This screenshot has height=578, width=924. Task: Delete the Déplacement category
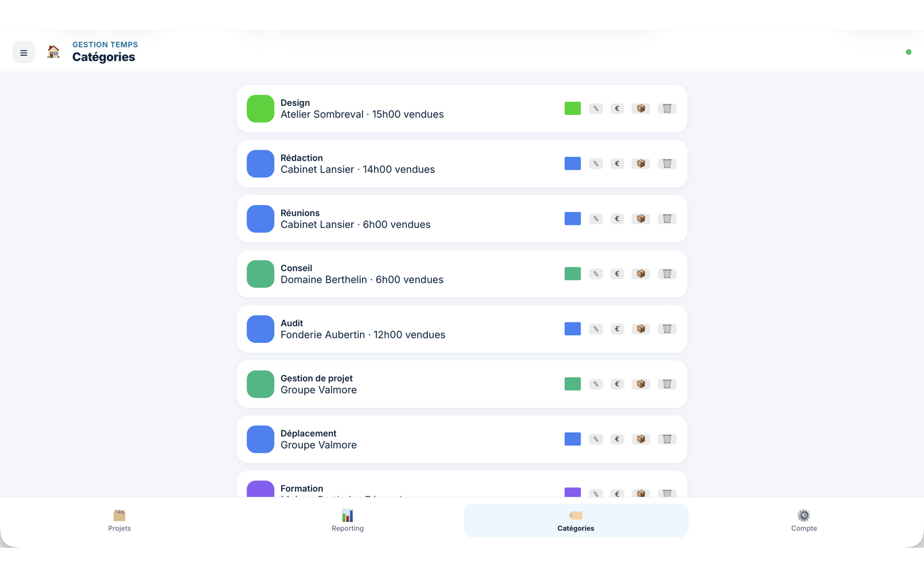point(667,440)
